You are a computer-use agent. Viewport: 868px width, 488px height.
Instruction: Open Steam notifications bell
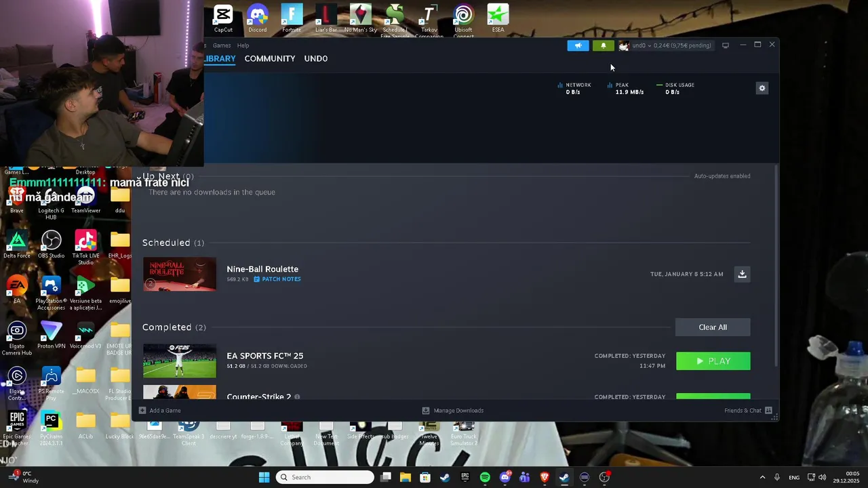pyautogui.click(x=603, y=45)
